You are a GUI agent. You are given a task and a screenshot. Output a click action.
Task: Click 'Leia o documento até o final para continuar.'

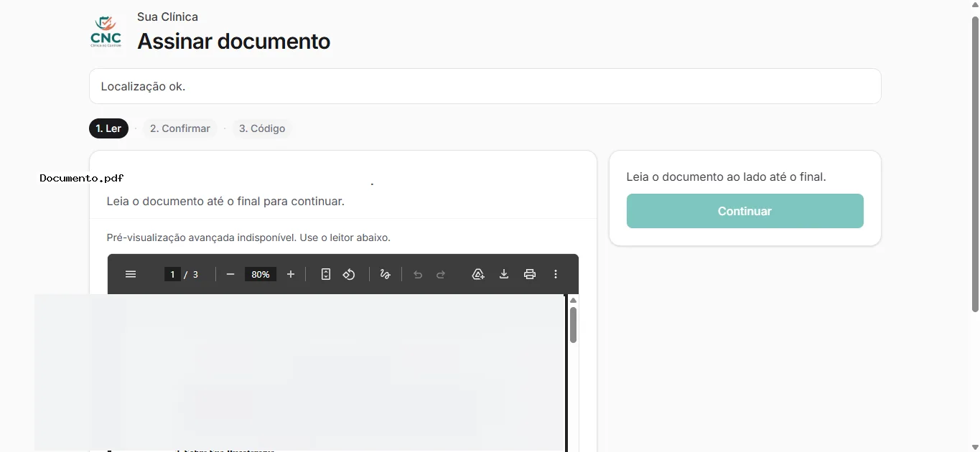225,201
